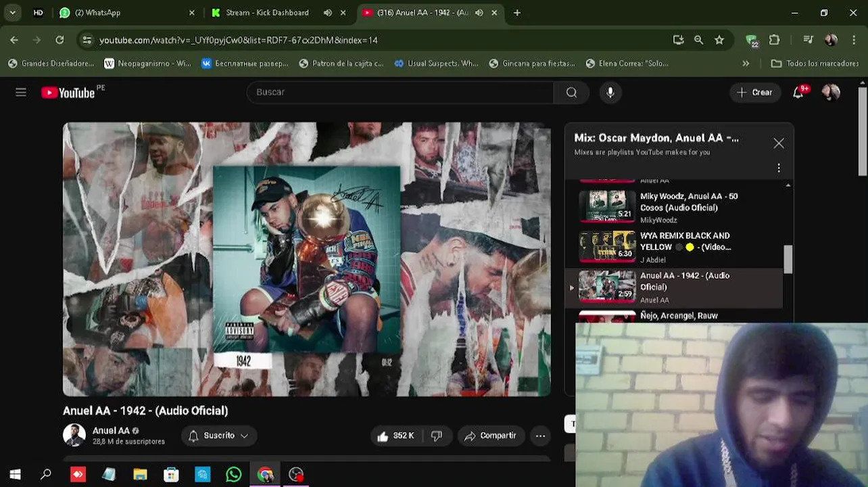The image size is (868, 487).
Task: Click the Mix playlist scrollbar thumb
Action: (x=788, y=260)
